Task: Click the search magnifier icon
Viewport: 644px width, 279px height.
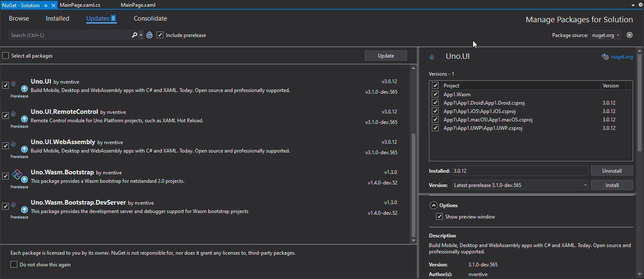Action: point(135,35)
